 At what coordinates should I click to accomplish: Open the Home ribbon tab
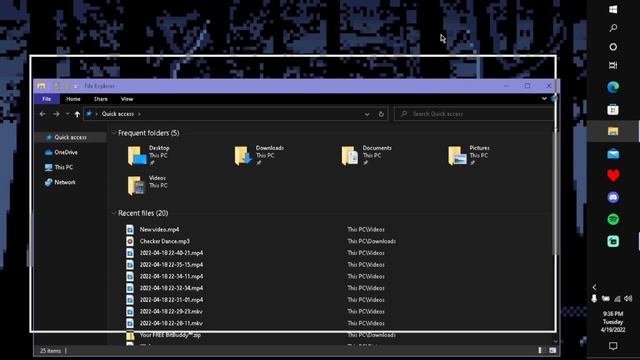pos(73,99)
